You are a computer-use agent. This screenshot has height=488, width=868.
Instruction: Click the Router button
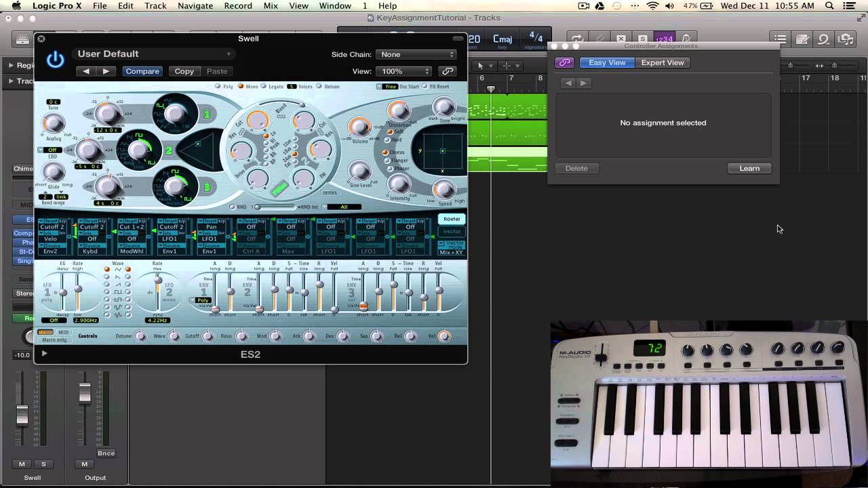click(x=452, y=219)
